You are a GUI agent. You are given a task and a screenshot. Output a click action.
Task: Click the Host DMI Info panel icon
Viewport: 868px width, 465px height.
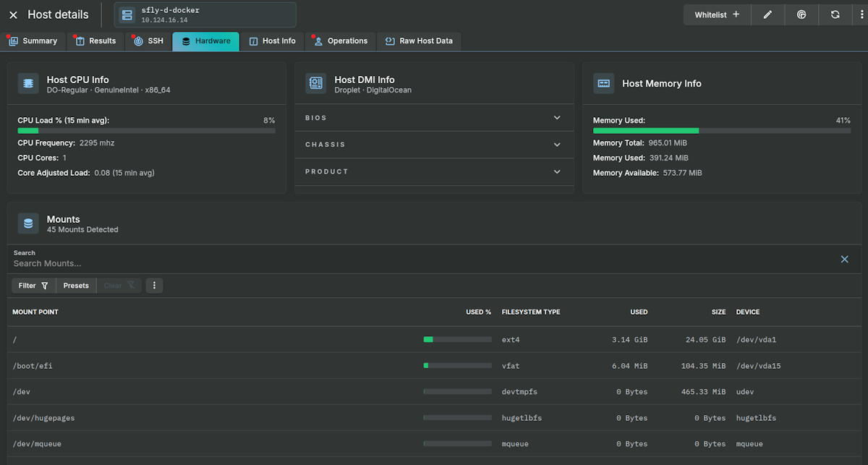315,83
